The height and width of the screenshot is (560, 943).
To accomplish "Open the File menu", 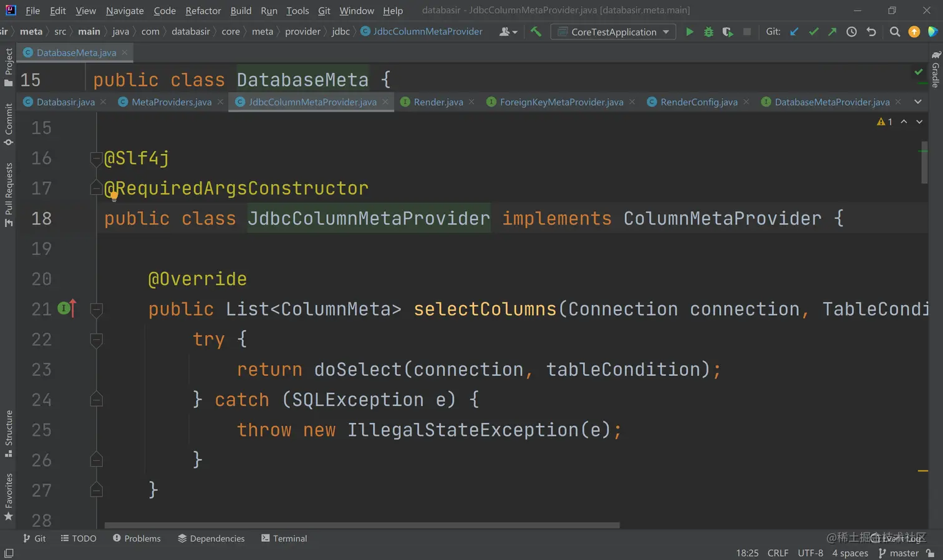I will pos(32,11).
